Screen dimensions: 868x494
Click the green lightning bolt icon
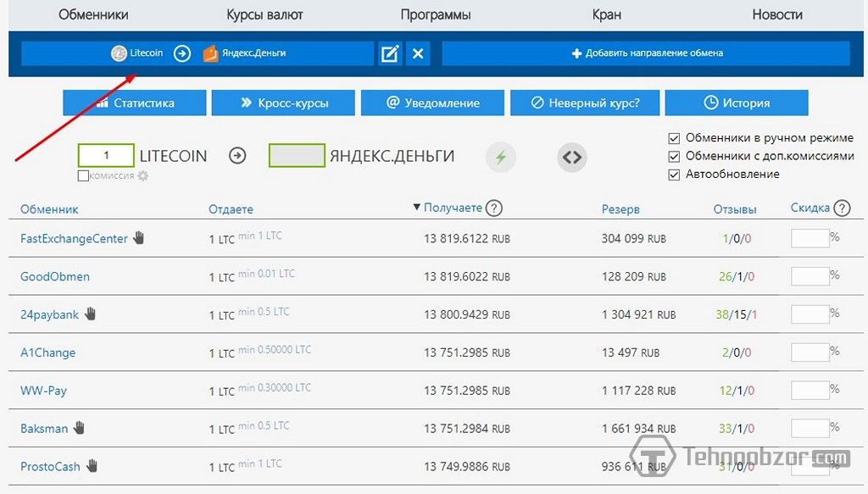(501, 157)
